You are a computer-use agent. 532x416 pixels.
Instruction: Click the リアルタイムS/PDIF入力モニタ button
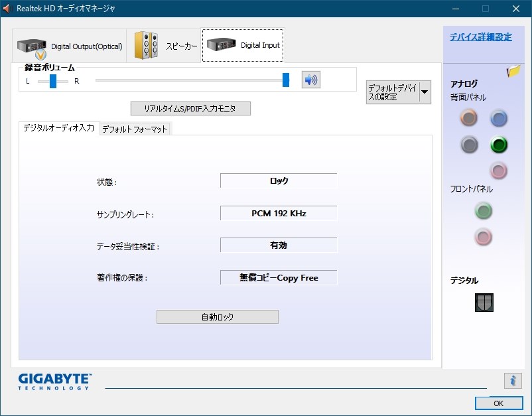[x=190, y=109]
